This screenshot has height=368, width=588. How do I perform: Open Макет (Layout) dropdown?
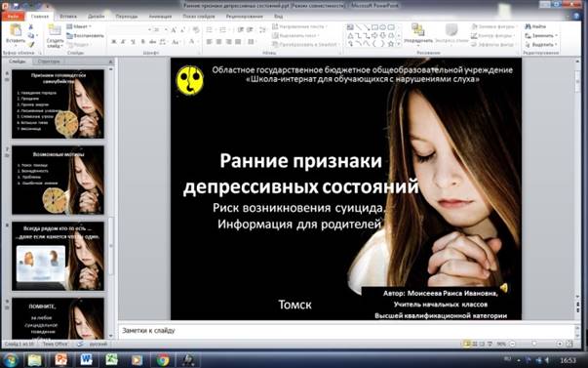(79, 26)
